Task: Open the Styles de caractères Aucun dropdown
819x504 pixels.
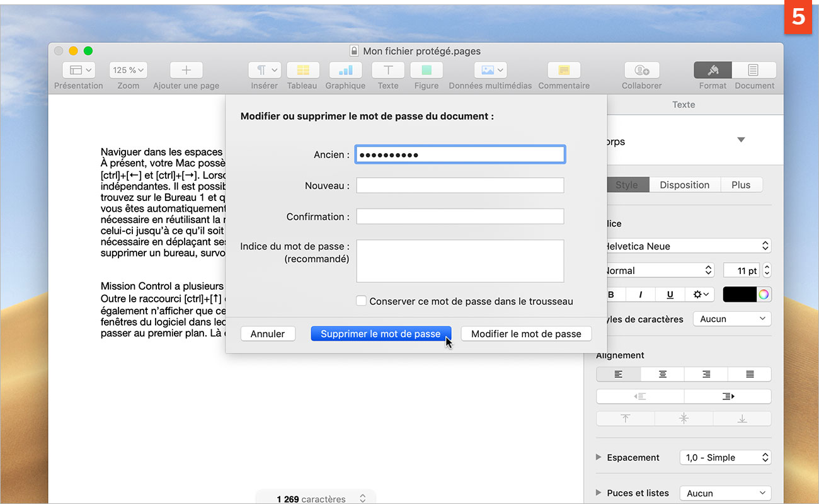Action: [x=732, y=319]
